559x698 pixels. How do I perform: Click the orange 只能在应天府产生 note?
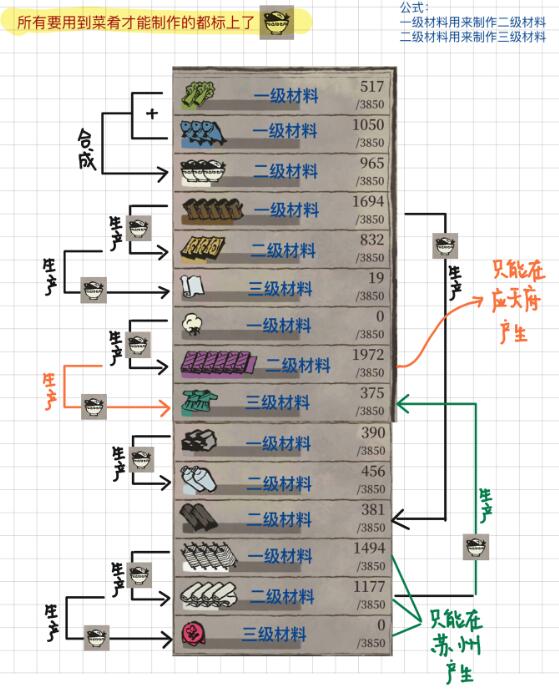tap(518, 301)
